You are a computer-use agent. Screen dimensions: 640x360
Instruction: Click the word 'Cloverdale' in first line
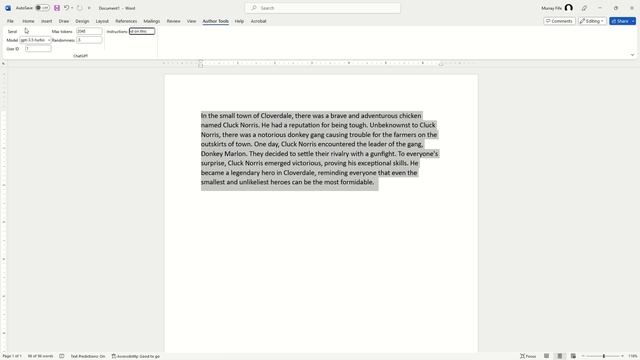276,116
